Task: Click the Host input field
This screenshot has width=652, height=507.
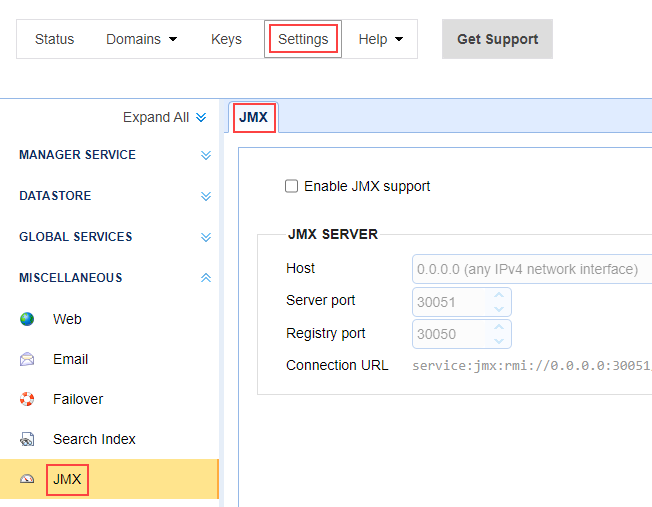Action: coord(530,269)
